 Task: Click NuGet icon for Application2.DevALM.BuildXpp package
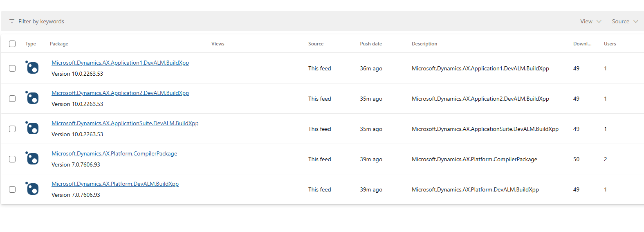pos(32,98)
